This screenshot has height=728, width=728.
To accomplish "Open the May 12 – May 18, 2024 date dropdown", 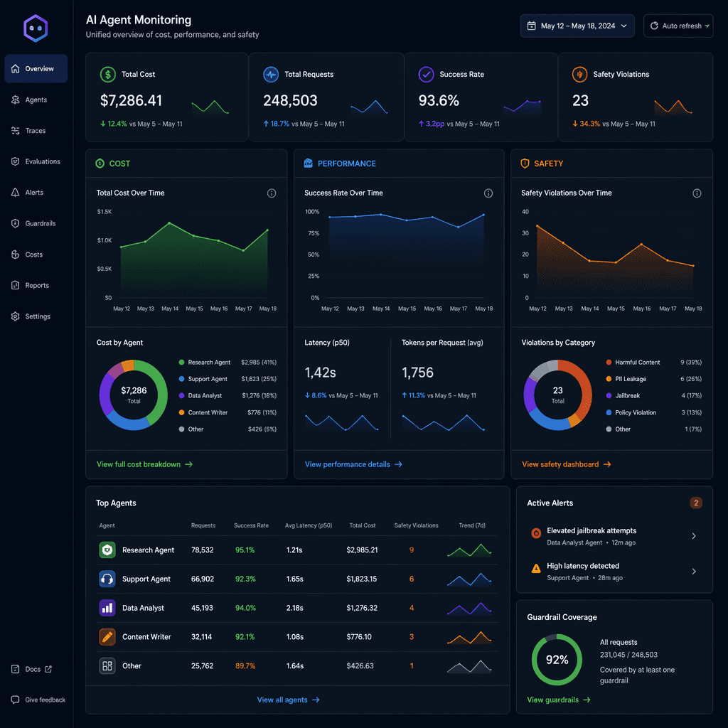I will tap(577, 26).
